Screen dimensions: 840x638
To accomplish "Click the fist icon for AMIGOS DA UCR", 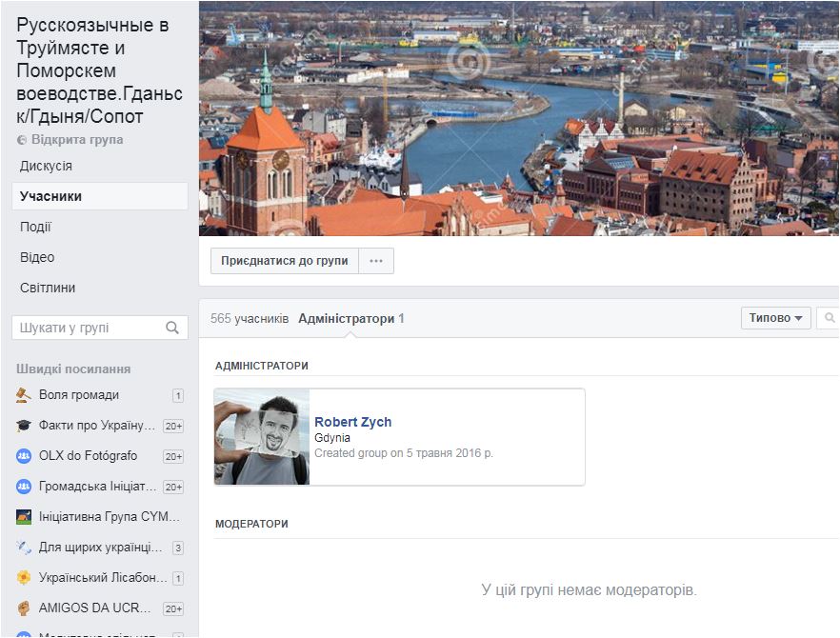I will [24, 608].
